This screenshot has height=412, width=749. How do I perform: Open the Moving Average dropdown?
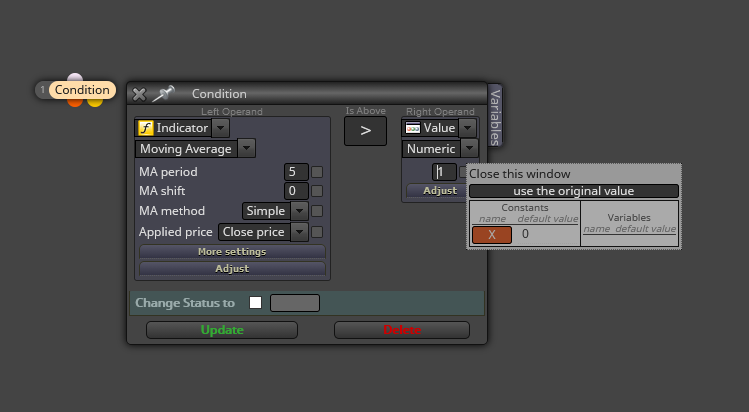(246, 148)
